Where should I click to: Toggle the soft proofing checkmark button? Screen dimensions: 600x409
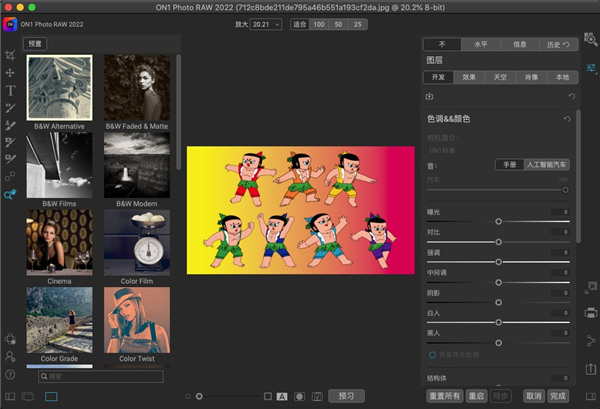pyautogui.click(x=317, y=396)
